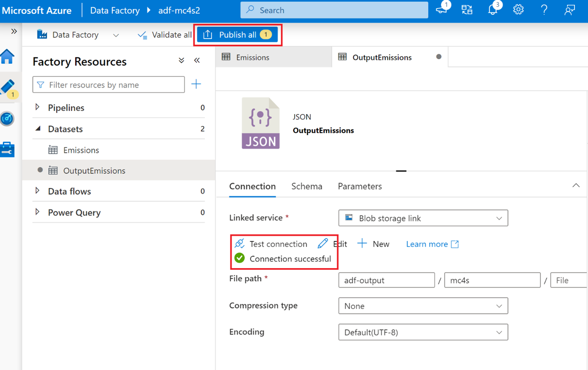
Task: Select the Schema tab
Action: click(307, 186)
